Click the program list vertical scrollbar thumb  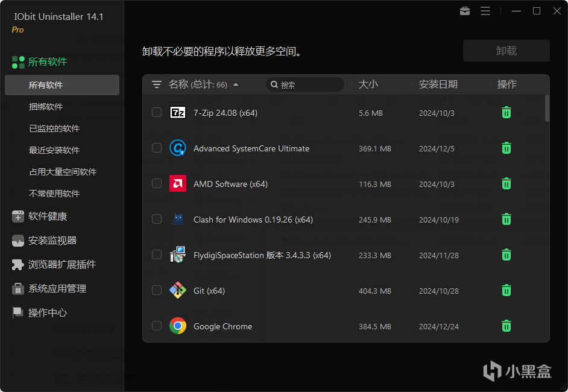point(547,109)
